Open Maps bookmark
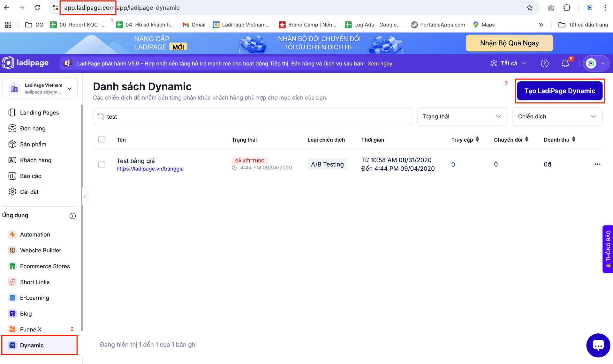Screen dimensions: 613x364 (484, 25)
